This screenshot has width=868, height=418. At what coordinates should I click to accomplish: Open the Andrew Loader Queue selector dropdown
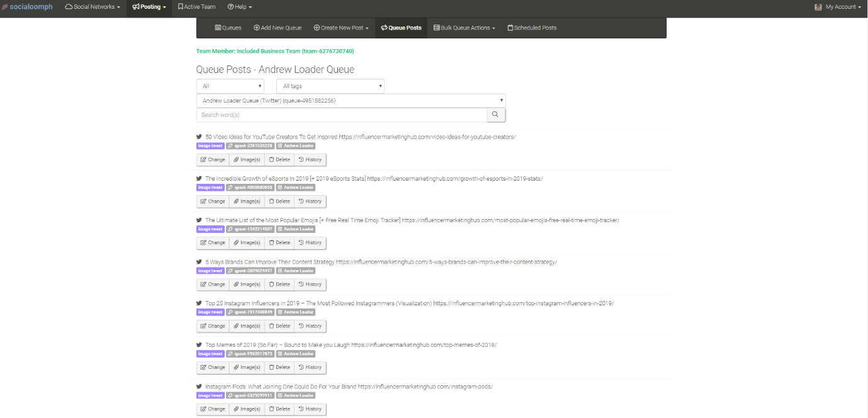click(351, 100)
